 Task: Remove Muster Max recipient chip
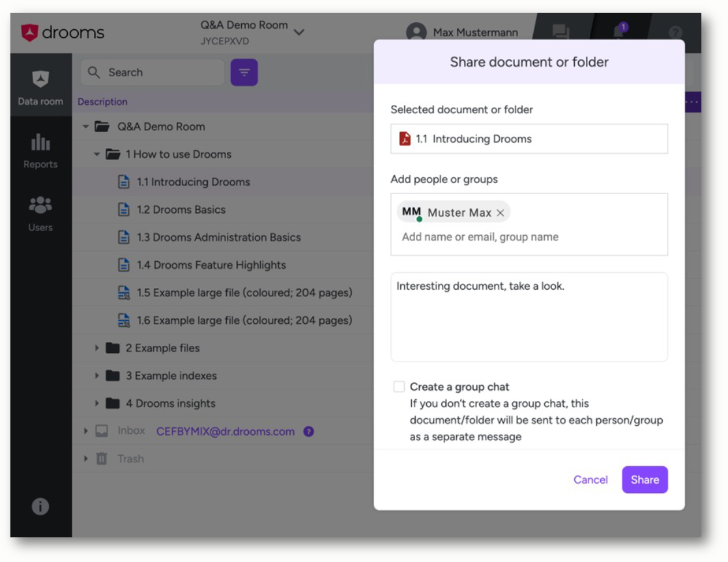pyautogui.click(x=500, y=212)
